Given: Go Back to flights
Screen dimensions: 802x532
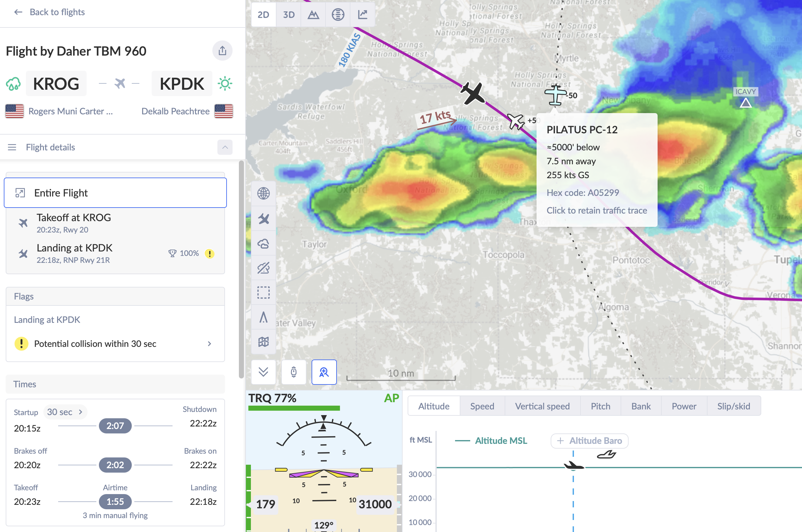Looking at the screenshot, I should coord(49,12).
